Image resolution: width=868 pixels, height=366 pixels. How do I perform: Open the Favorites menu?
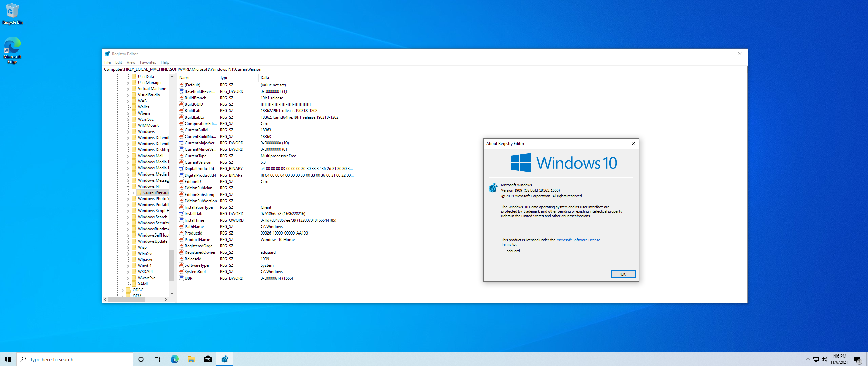pos(148,62)
